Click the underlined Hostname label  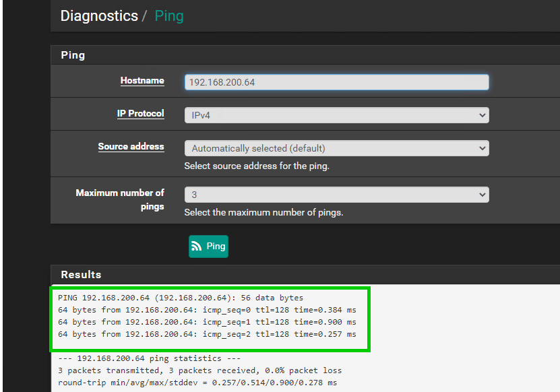[142, 81]
